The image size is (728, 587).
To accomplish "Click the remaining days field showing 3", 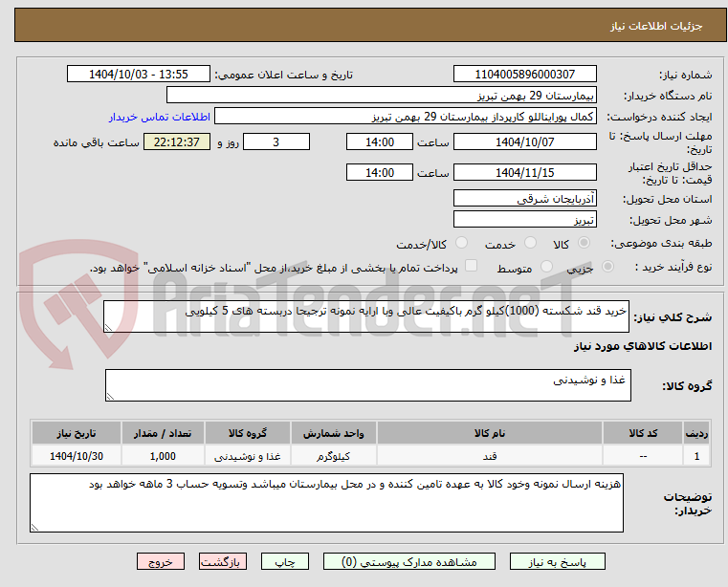I will [x=276, y=141].
